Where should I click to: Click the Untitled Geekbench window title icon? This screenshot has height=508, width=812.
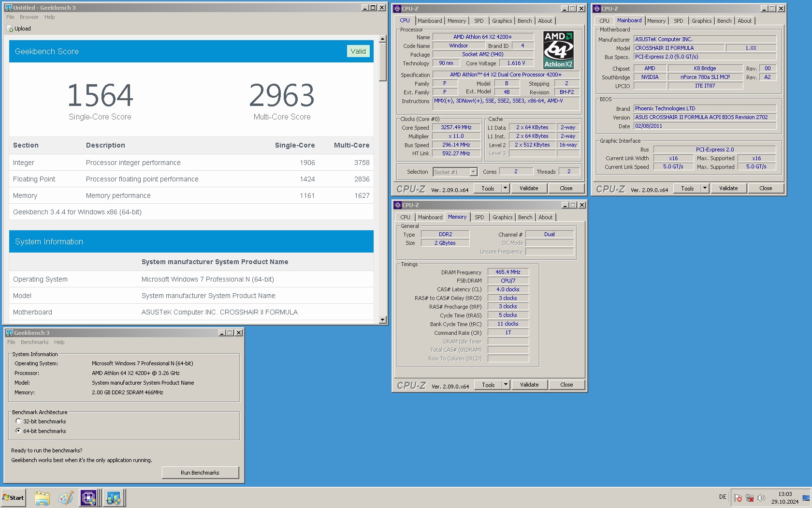pos(8,8)
